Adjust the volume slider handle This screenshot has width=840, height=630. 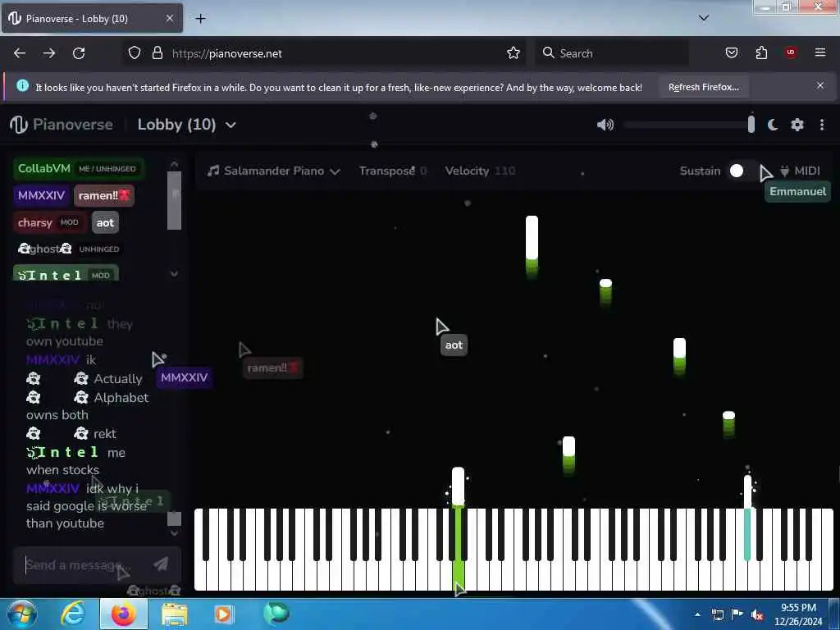tap(751, 125)
